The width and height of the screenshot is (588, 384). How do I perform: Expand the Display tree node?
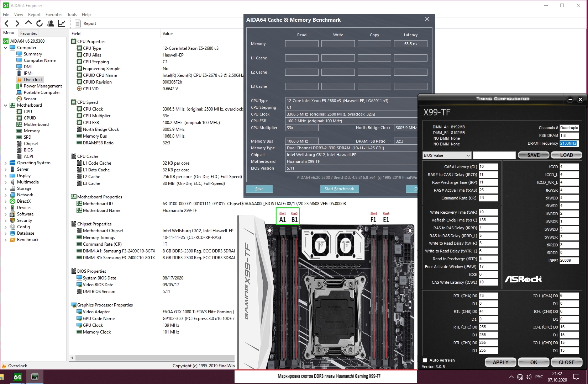[x=6, y=176]
